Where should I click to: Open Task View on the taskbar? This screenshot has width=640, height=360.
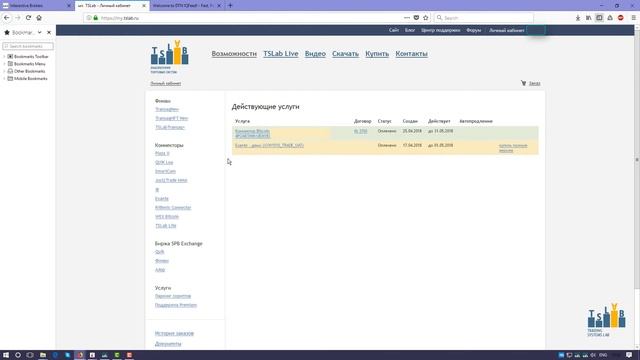pyautogui.click(x=30, y=355)
